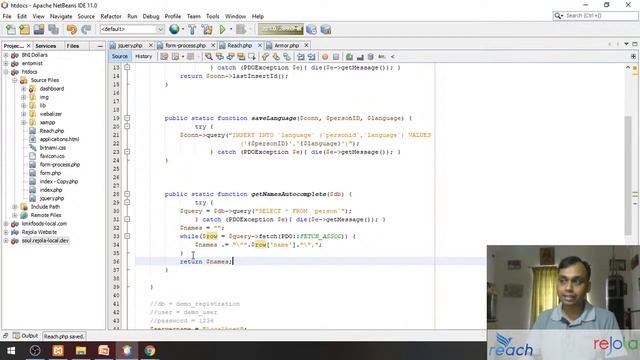The width and height of the screenshot is (640, 360).
Task: Click the Comment icon in editor toolbar
Action: click(349, 57)
